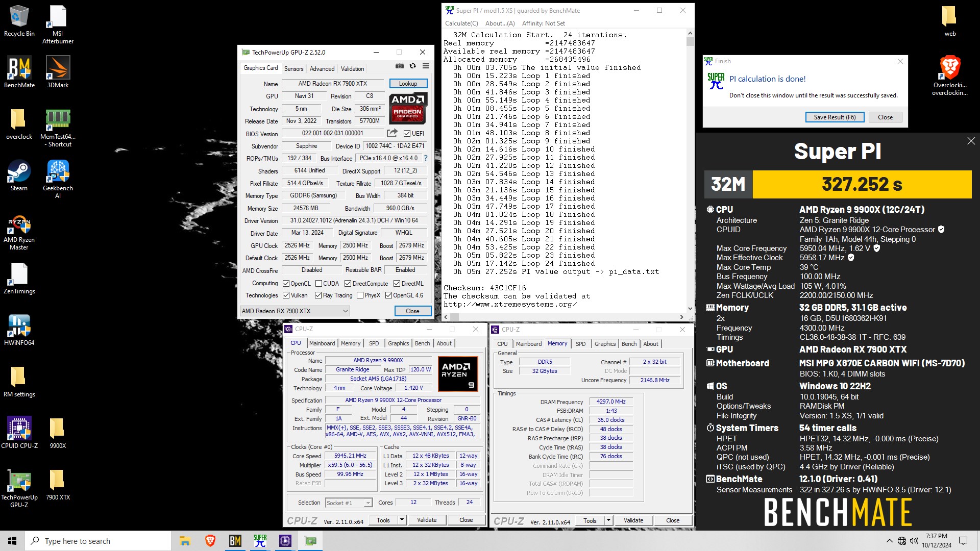Viewport: 980px width, 551px height.
Task: Toggle PhysX checkbox
Action: click(x=360, y=295)
